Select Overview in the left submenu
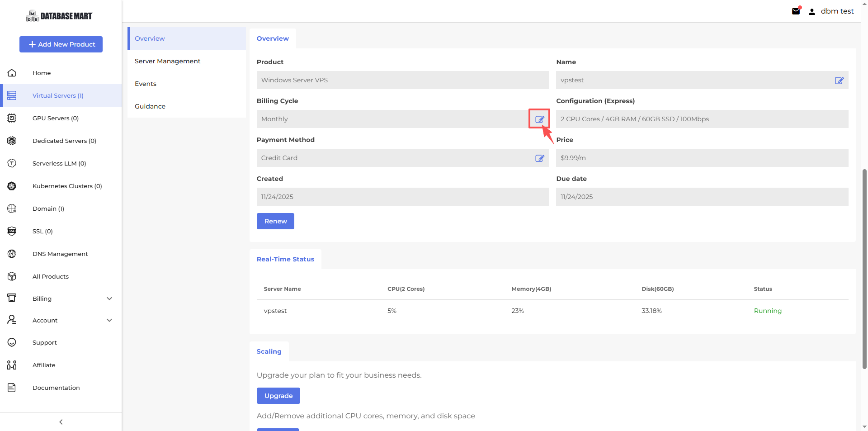The width and height of the screenshot is (868, 431). point(187,38)
